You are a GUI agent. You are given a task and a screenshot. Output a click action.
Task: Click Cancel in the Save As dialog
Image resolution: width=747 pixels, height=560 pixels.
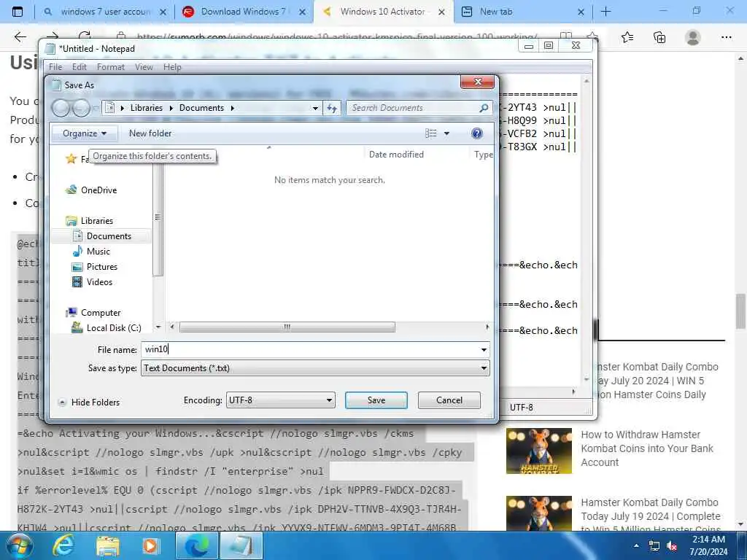pyautogui.click(x=449, y=400)
